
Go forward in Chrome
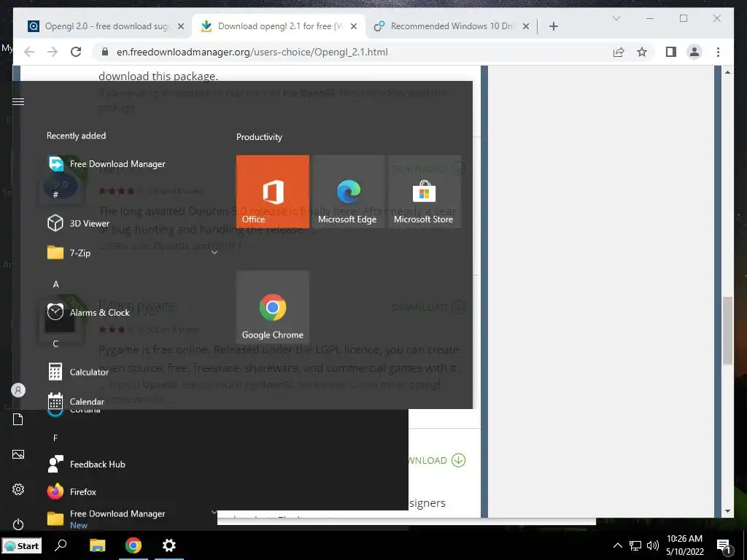point(53,52)
